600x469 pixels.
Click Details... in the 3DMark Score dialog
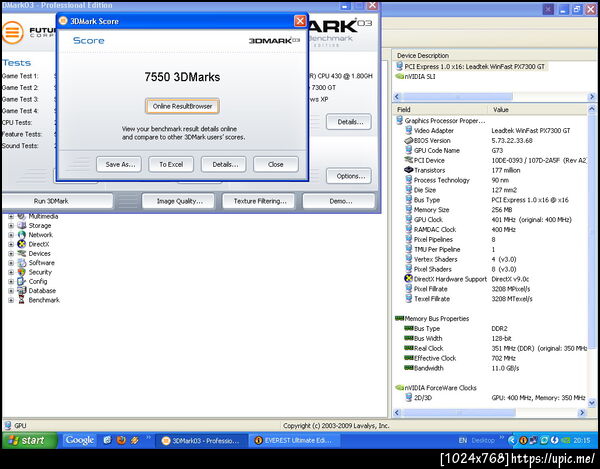click(224, 164)
